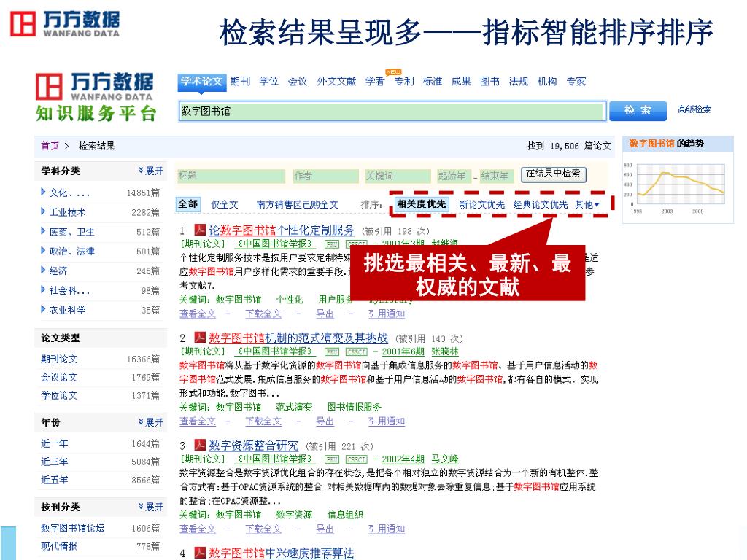Click the PKU badge on result 2

pyautogui.click(x=332, y=351)
